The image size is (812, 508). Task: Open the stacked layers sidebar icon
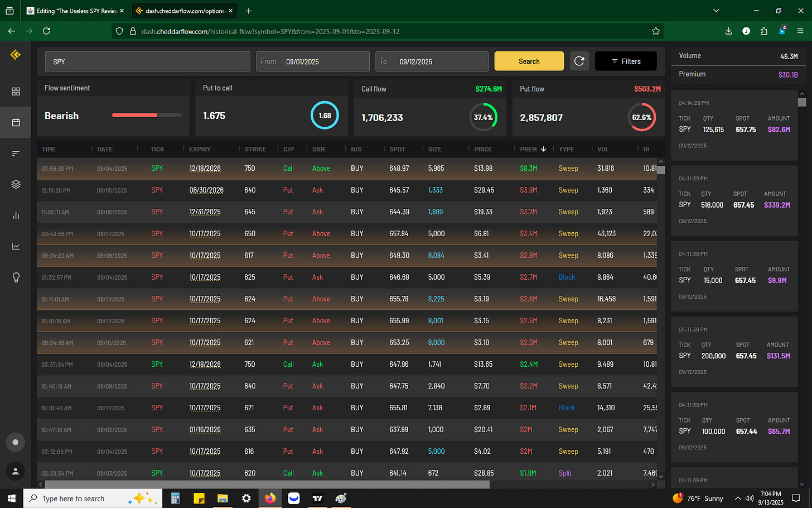[x=16, y=184]
